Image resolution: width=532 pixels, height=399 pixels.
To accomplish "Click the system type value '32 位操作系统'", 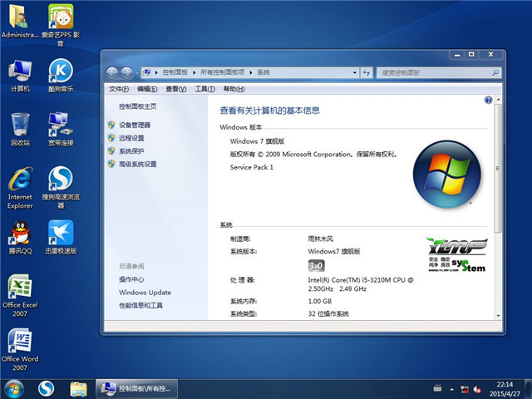I will click(328, 314).
